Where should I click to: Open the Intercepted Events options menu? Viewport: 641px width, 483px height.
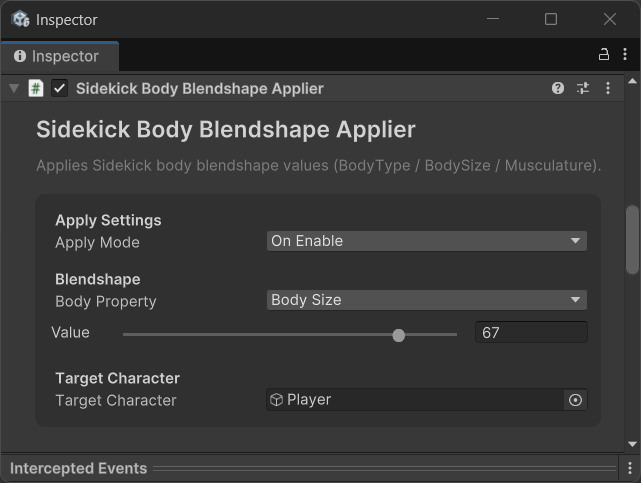(x=629, y=468)
